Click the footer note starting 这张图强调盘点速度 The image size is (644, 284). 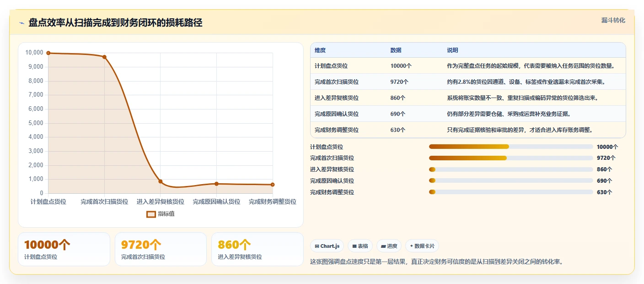pyautogui.click(x=436, y=262)
